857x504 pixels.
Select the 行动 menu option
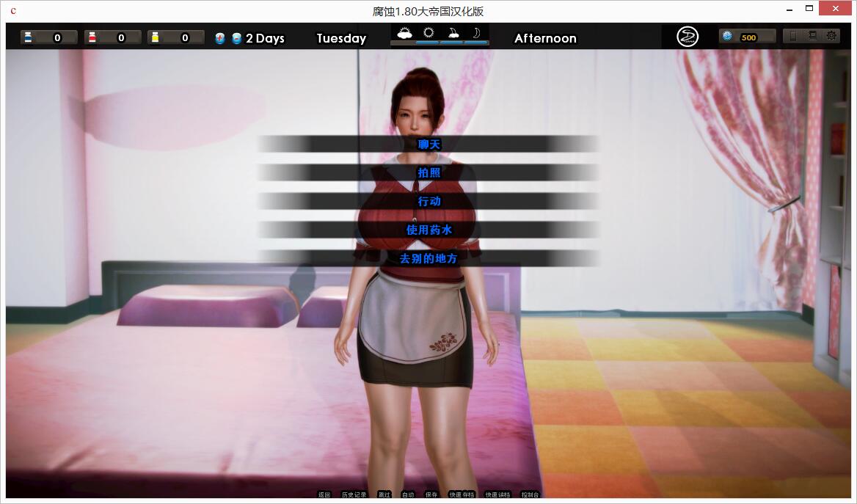(x=429, y=202)
